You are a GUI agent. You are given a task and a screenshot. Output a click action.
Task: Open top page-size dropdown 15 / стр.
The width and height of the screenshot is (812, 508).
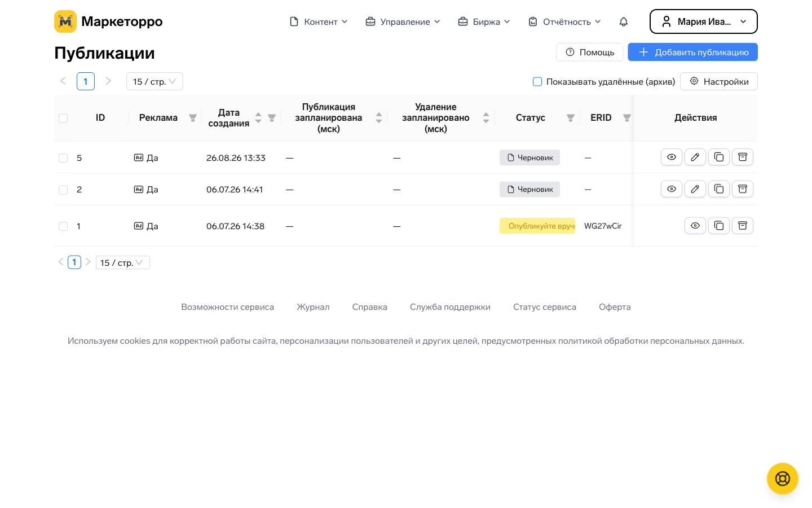point(155,81)
